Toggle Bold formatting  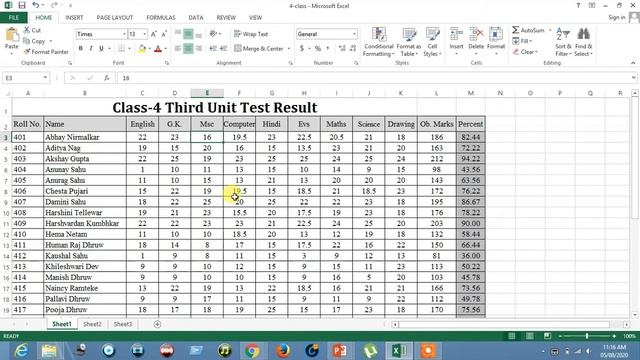[x=81, y=49]
